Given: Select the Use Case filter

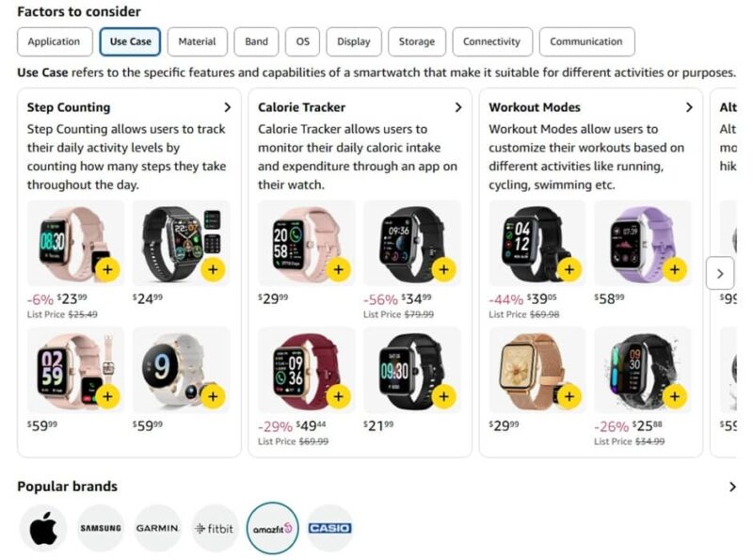Looking at the screenshot, I should pyautogui.click(x=130, y=41).
